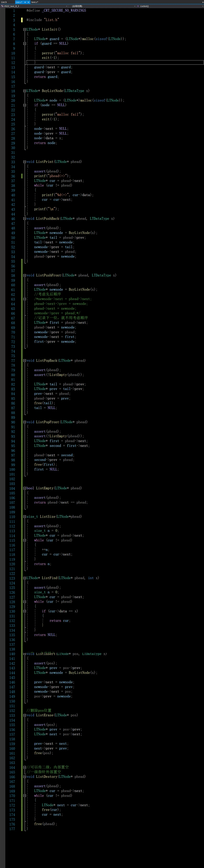The image size is (204, 868).
Task: Switch to the List.h tab
Action: pyautogui.click(x=4, y=2)
